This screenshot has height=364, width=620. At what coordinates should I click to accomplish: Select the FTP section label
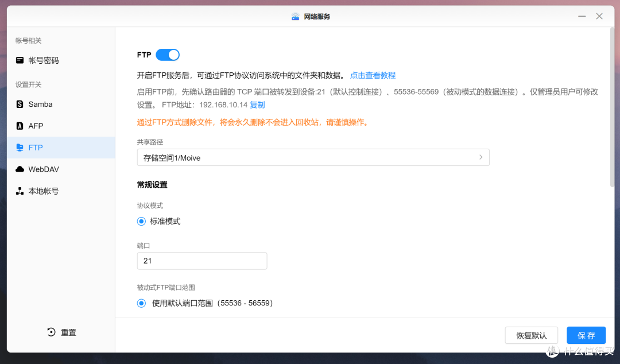(x=36, y=148)
